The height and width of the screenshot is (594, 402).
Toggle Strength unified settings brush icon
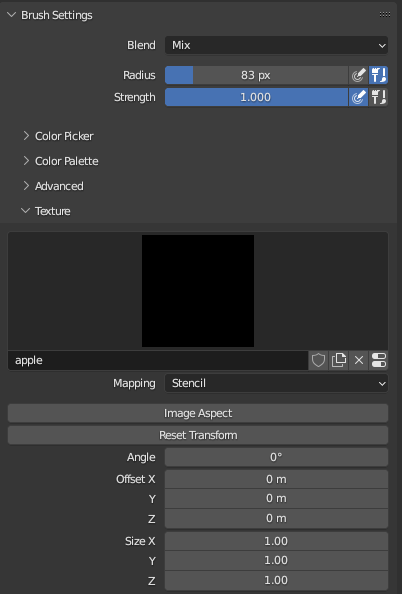click(379, 97)
